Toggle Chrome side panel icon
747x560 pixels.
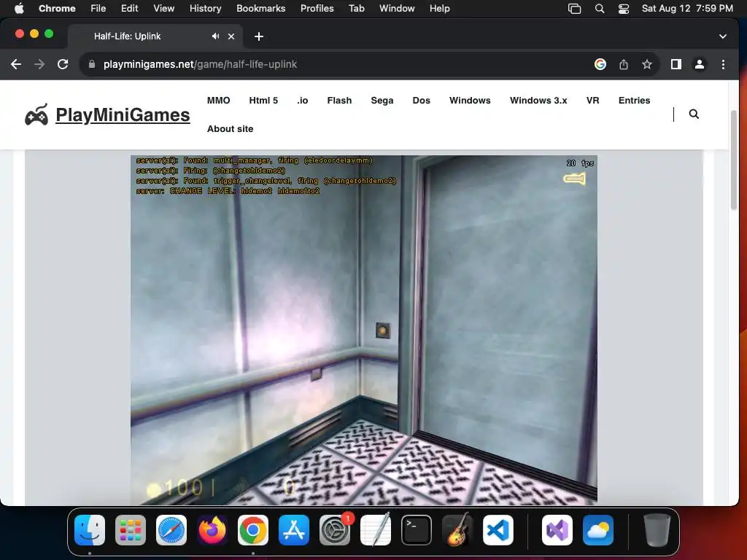(x=676, y=64)
